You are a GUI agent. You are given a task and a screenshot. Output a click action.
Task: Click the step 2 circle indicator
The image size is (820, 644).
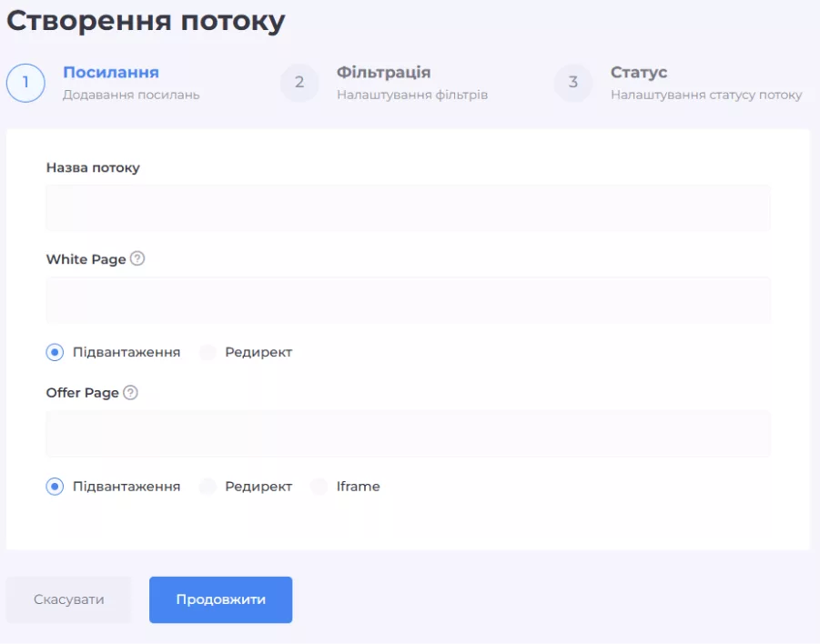pyautogui.click(x=299, y=83)
